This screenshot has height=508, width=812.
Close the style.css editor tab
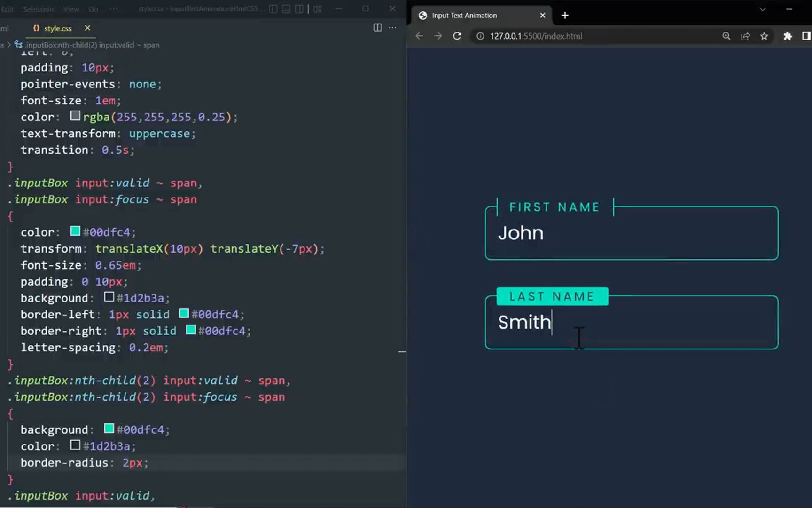coord(87,28)
